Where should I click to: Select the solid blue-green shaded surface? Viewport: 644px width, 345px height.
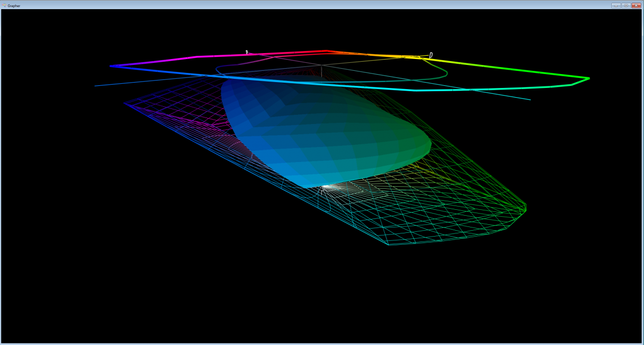tap(322, 129)
